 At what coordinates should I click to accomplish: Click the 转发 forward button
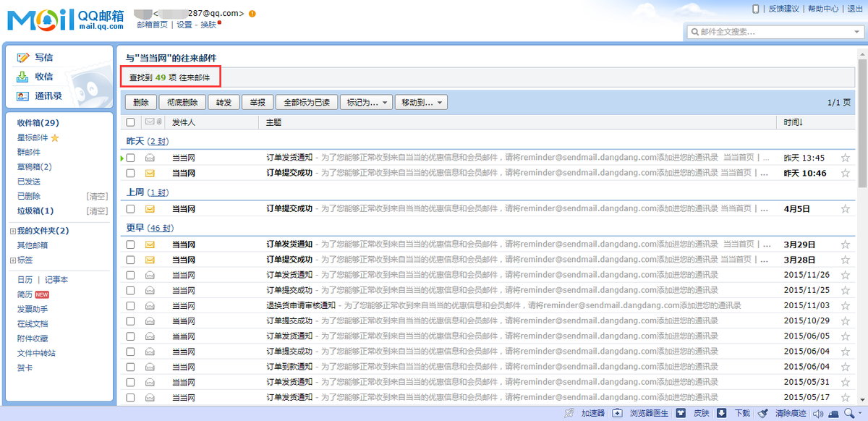224,103
